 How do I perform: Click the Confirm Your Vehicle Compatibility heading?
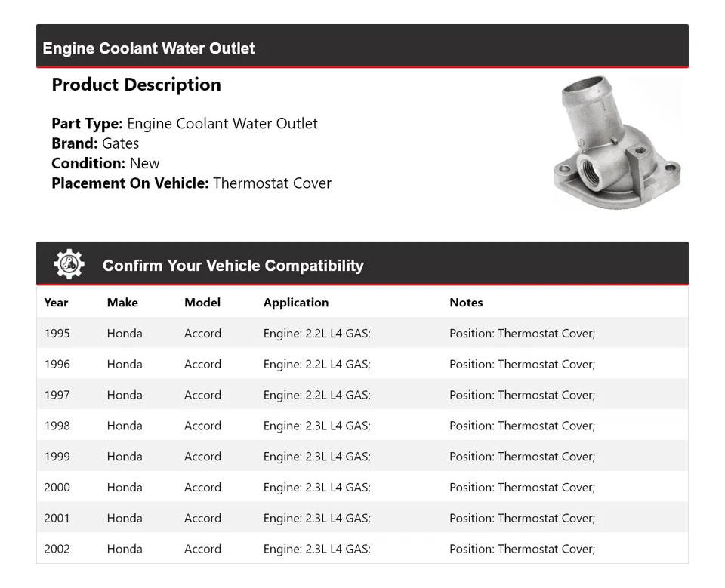233,266
